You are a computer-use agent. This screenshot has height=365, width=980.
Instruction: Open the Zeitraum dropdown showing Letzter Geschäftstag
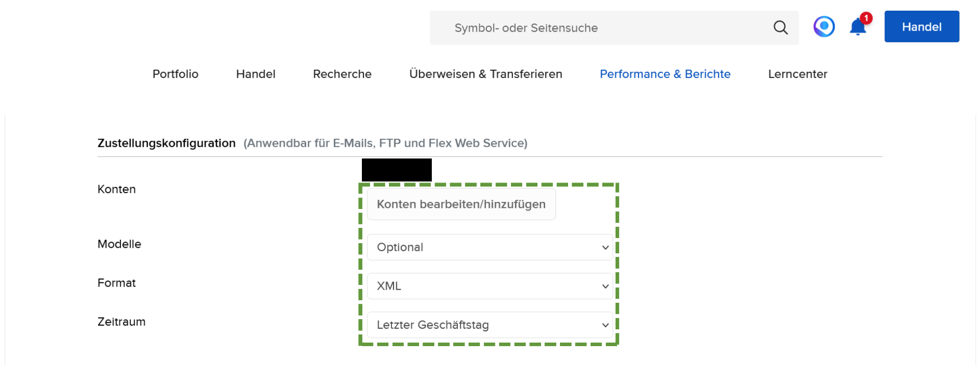click(x=488, y=325)
